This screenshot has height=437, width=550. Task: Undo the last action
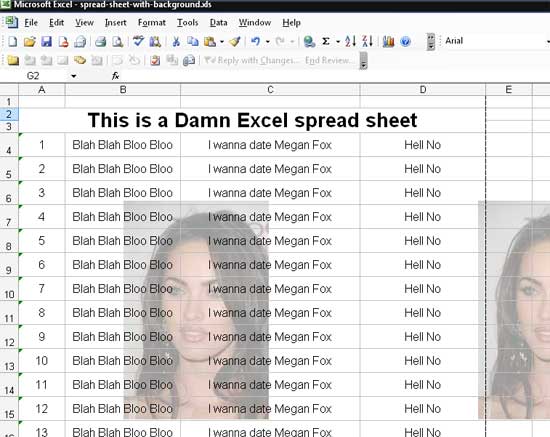click(255, 42)
